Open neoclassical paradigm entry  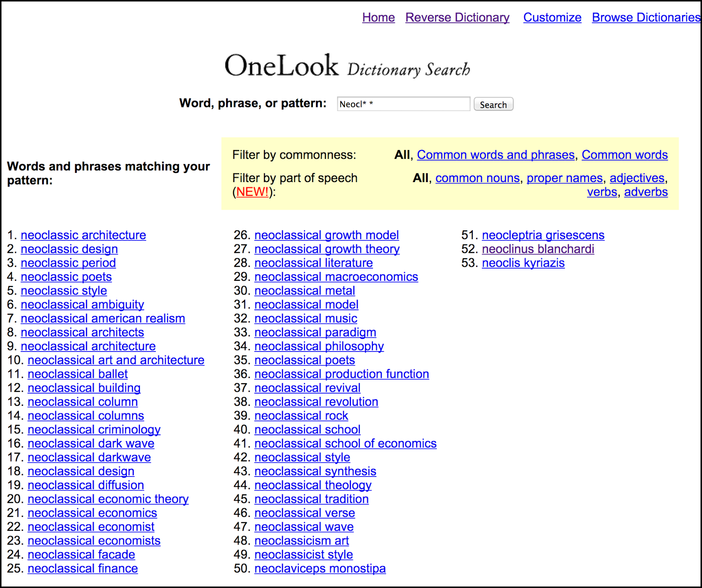click(x=315, y=333)
